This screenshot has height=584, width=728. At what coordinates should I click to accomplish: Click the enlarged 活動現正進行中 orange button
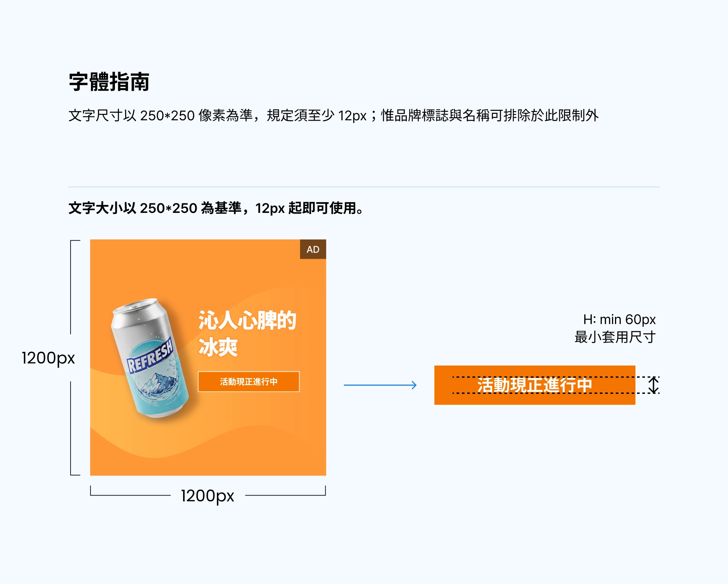535,385
